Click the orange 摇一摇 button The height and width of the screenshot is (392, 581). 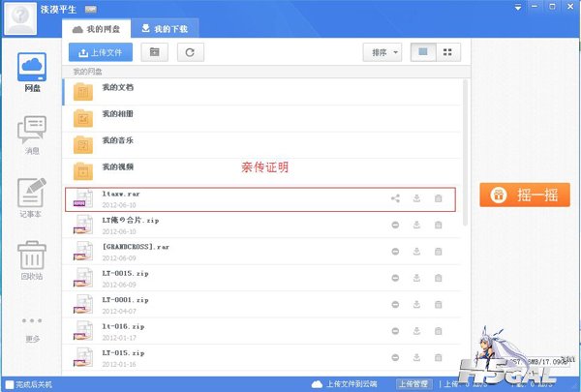pos(525,195)
